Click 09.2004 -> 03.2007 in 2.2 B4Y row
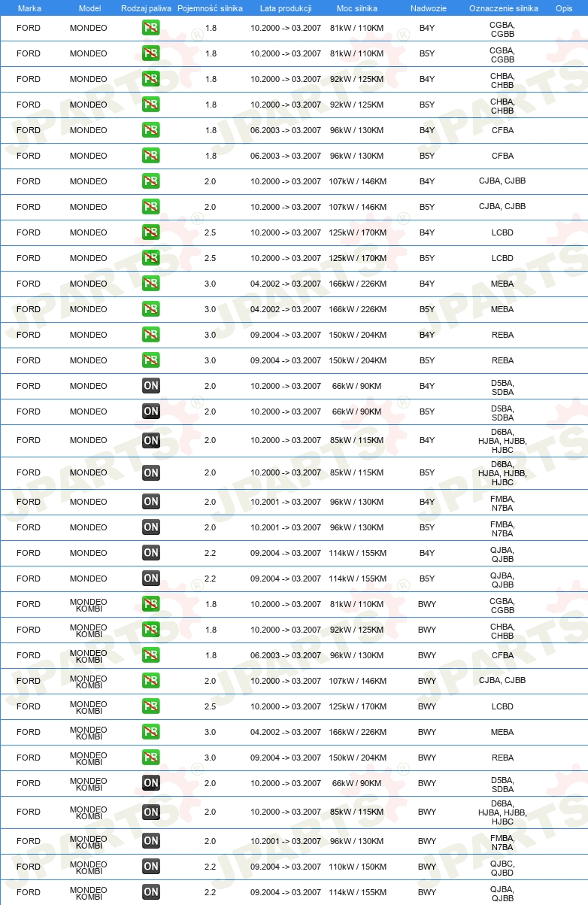The image size is (588, 905). coord(286,554)
